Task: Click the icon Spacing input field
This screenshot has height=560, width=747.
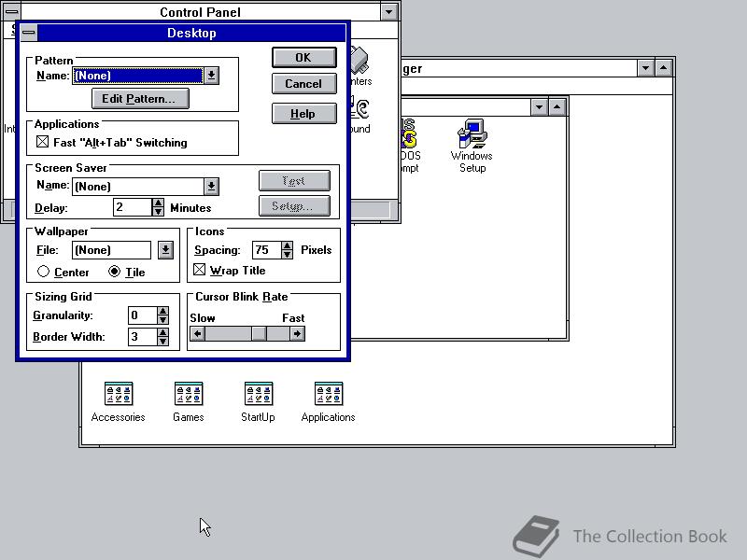Action: click(x=267, y=250)
